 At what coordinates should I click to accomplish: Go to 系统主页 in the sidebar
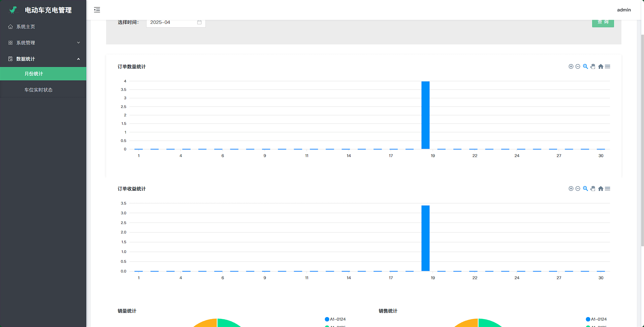pyautogui.click(x=26, y=27)
